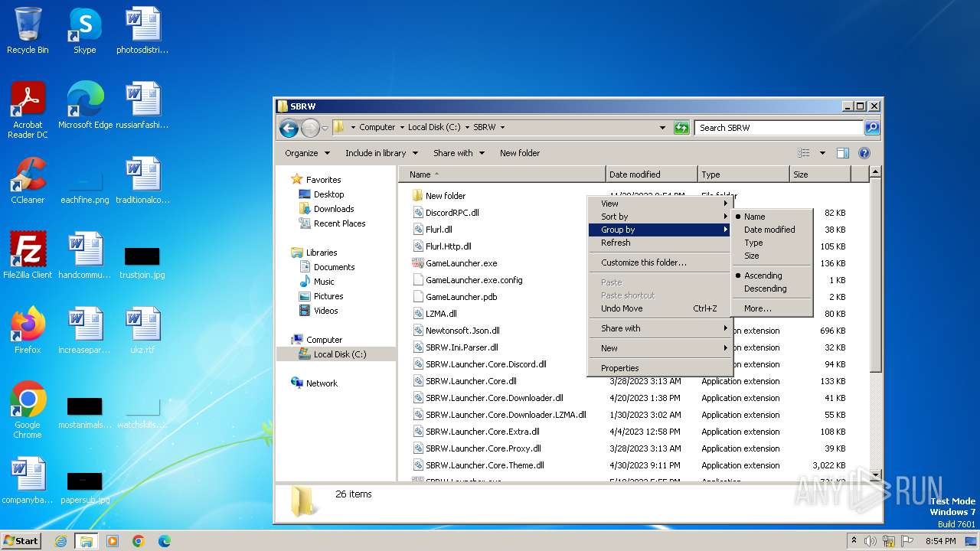
Task: Click Local Disk (C:) in address bar
Action: pyautogui.click(x=433, y=128)
